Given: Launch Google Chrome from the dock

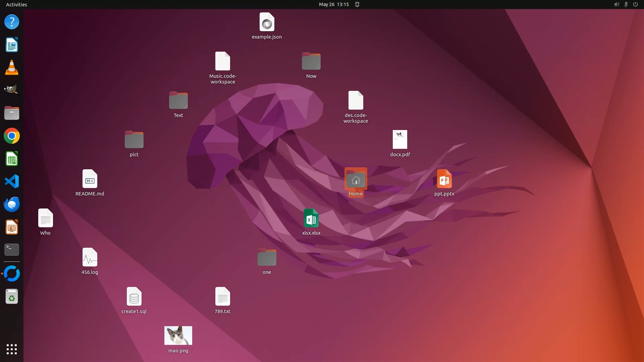Looking at the screenshot, I should (x=12, y=136).
